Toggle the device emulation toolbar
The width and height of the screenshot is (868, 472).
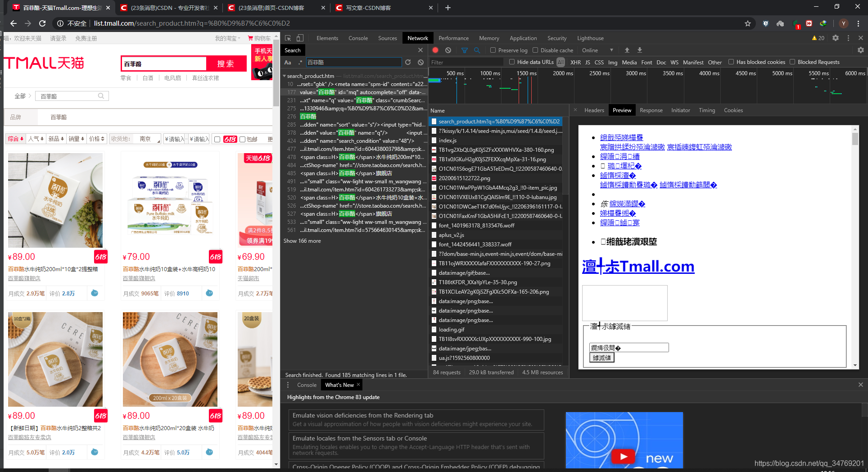[300, 38]
